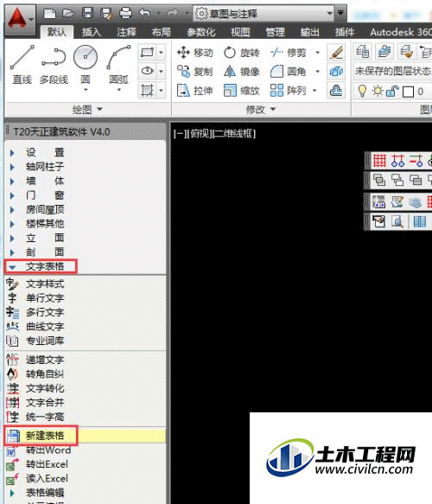Screen dimensions: 432x504
Task: Open the rectangle tool dropdown arrow
Action: point(161,52)
